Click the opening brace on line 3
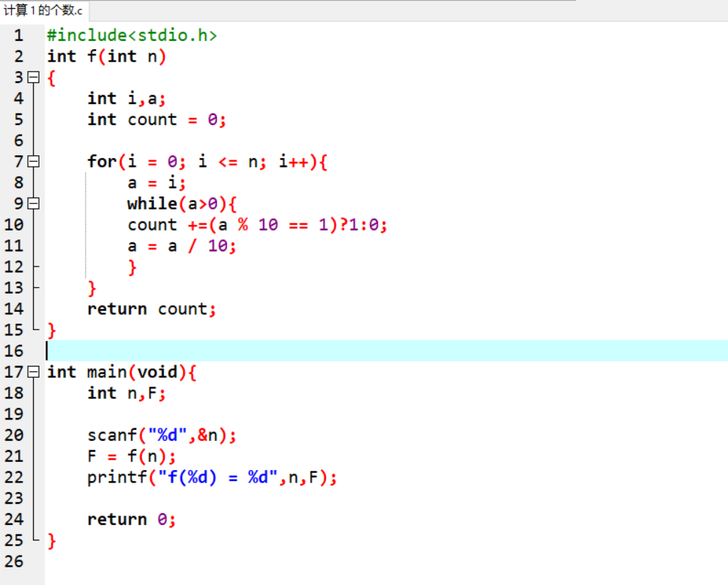Screen dimensions: 728x585 click(x=51, y=78)
